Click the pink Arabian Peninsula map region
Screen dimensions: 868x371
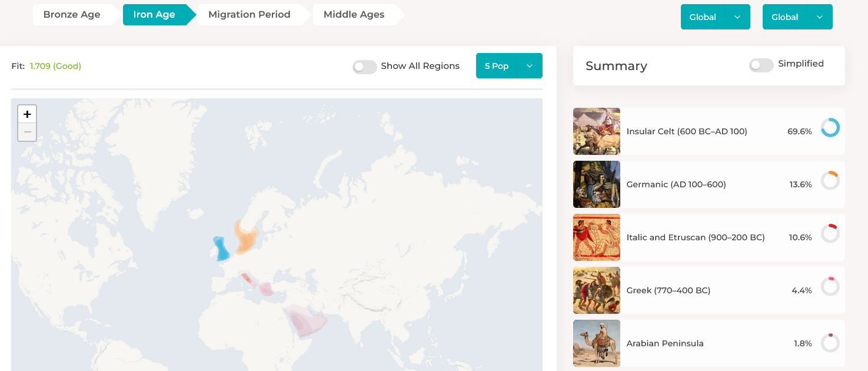click(x=305, y=322)
